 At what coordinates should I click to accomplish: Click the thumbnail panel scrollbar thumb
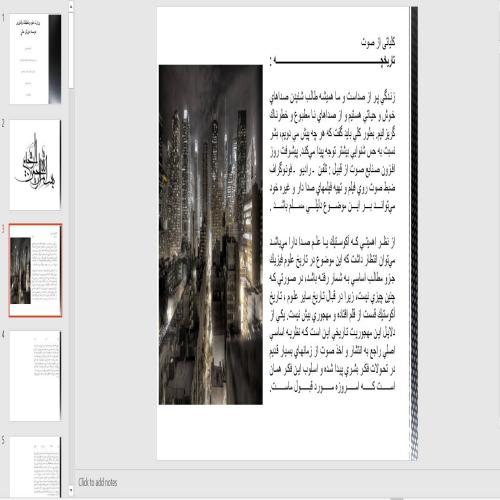pyautogui.click(x=71, y=50)
